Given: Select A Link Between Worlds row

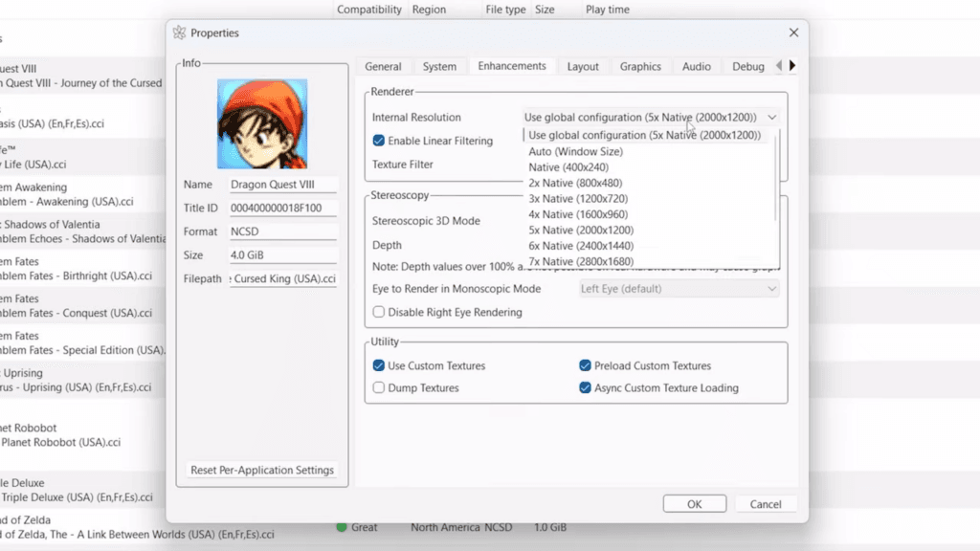Looking at the screenshot, I should click(x=137, y=534).
